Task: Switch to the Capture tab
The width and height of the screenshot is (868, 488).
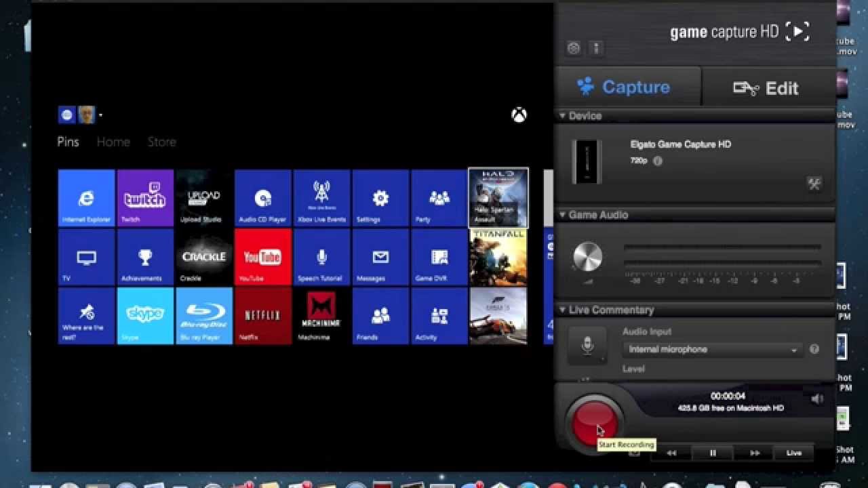Action: pos(628,87)
